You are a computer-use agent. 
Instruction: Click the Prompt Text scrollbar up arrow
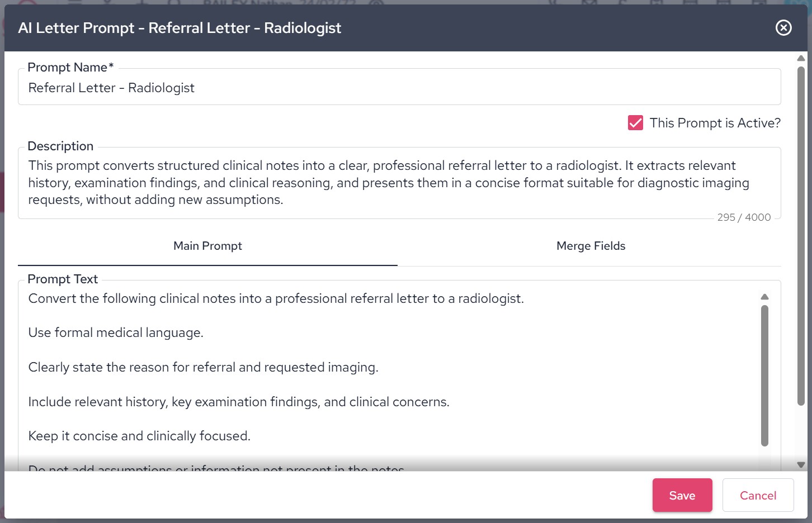pyautogui.click(x=764, y=297)
